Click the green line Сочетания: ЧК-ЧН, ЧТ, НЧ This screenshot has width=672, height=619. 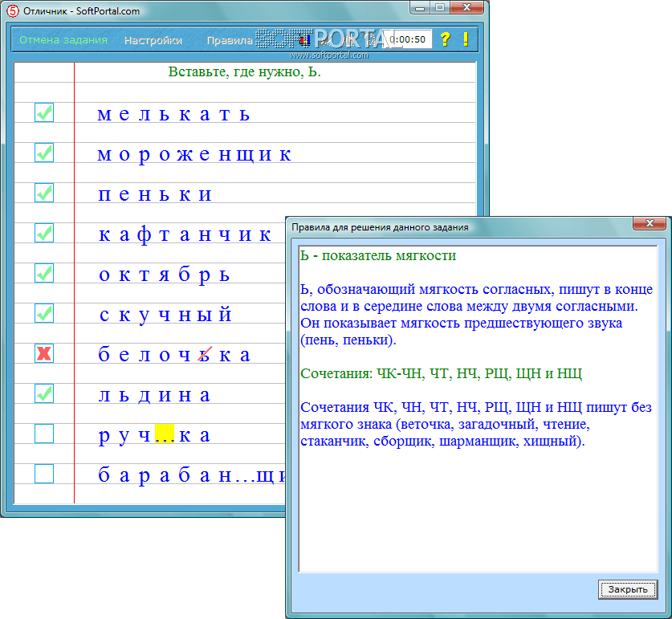[x=441, y=373]
